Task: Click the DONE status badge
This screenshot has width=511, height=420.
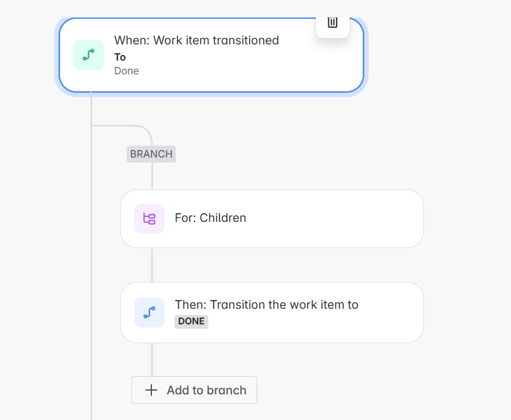Action: click(x=191, y=321)
